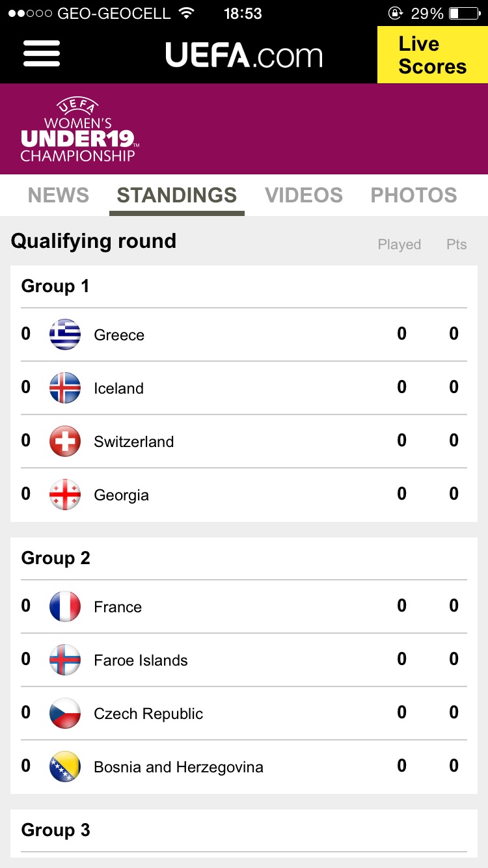Switch to the News tab

[59, 195]
